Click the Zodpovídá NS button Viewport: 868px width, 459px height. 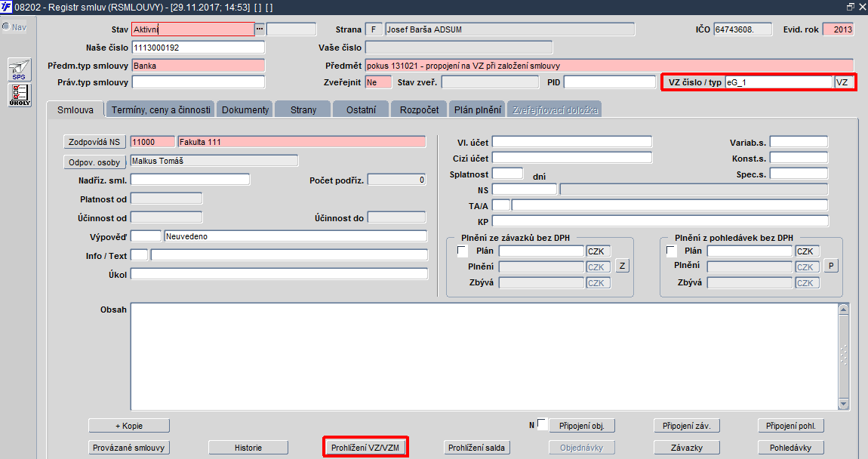pyautogui.click(x=94, y=142)
